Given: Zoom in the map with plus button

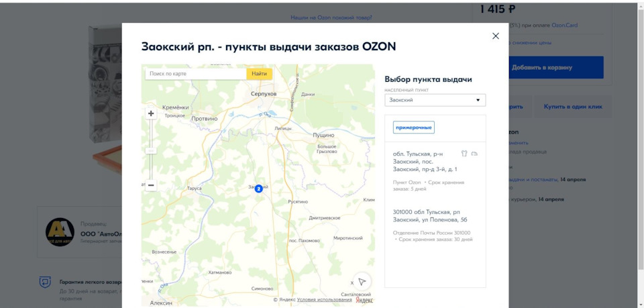Looking at the screenshot, I should pos(151,114).
